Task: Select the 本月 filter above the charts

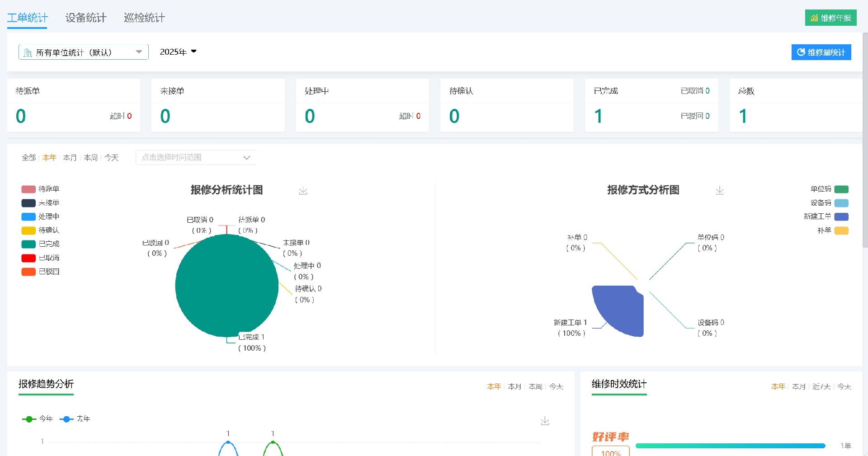Action: click(70, 157)
